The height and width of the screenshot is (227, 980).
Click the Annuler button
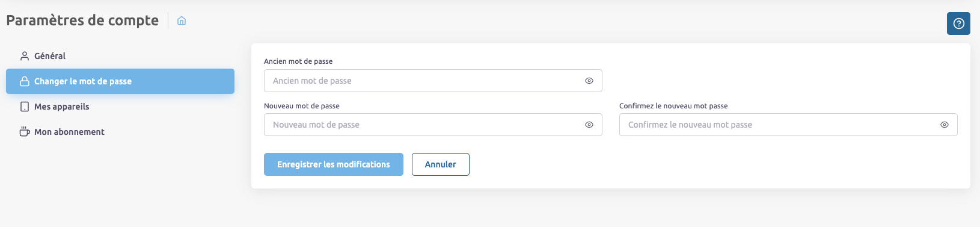(441, 164)
